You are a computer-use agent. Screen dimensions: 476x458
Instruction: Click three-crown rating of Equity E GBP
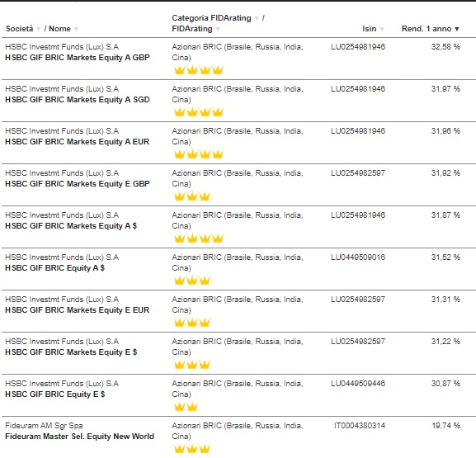pos(192,196)
